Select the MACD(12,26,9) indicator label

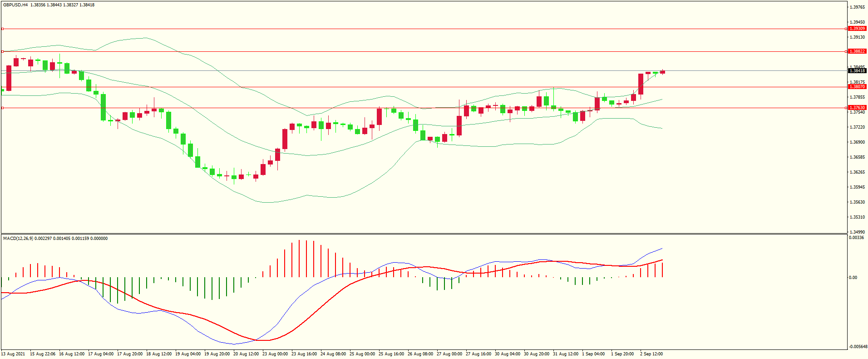pos(18,239)
